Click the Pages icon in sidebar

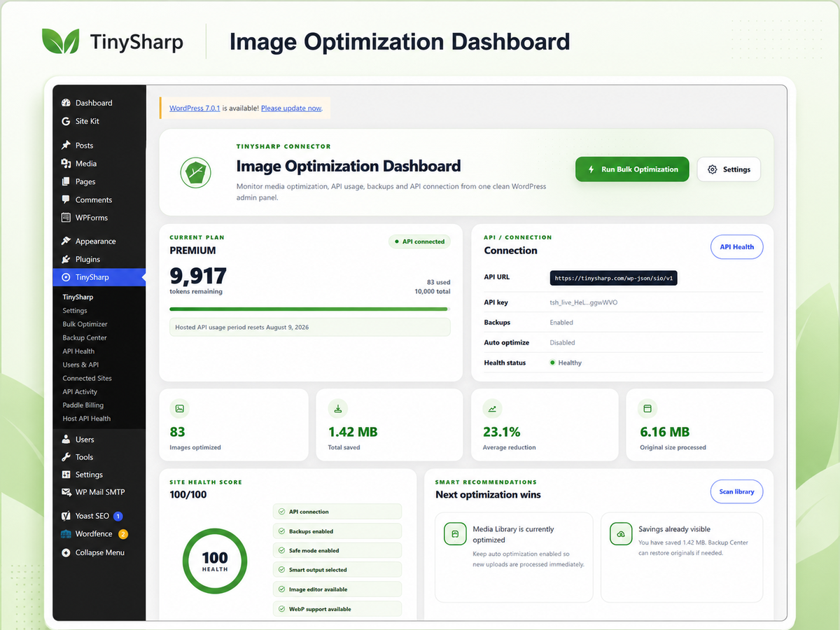point(66,181)
